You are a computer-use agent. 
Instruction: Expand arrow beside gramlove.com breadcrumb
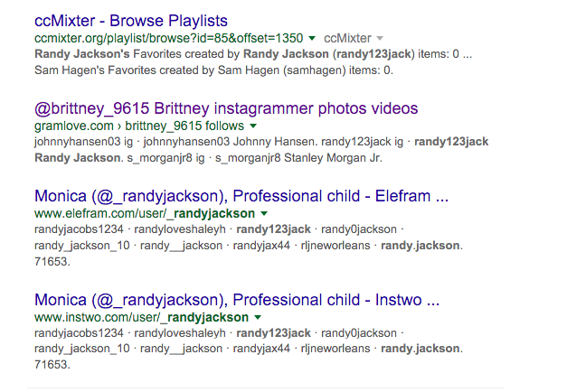[253, 126]
